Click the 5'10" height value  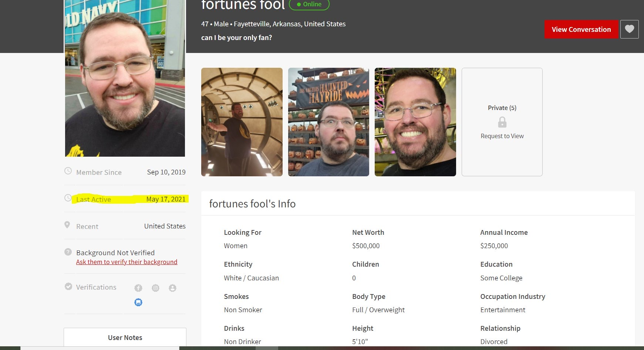[x=360, y=342]
